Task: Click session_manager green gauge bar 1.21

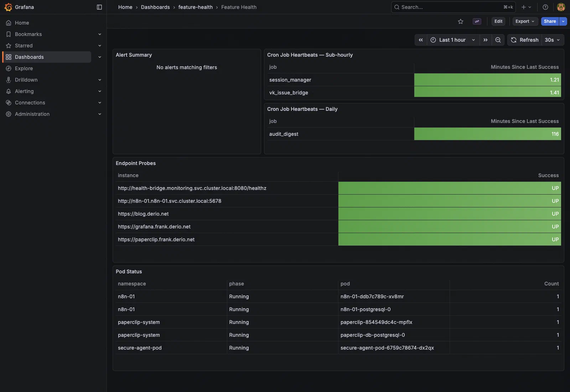Action: coord(487,80)
